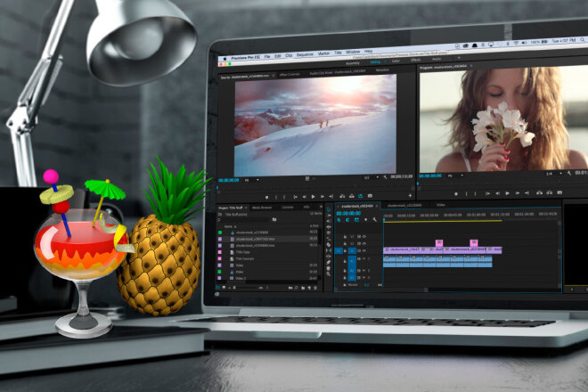Open the File menu

coord(267,57)
